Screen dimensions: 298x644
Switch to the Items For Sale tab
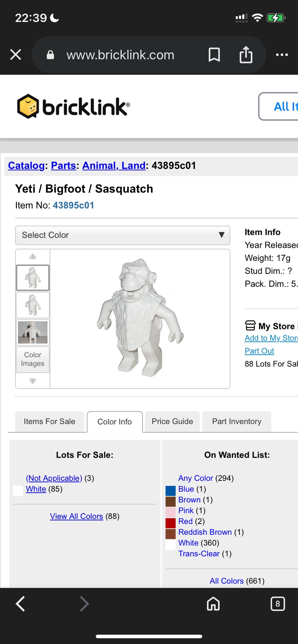[49, 422]
